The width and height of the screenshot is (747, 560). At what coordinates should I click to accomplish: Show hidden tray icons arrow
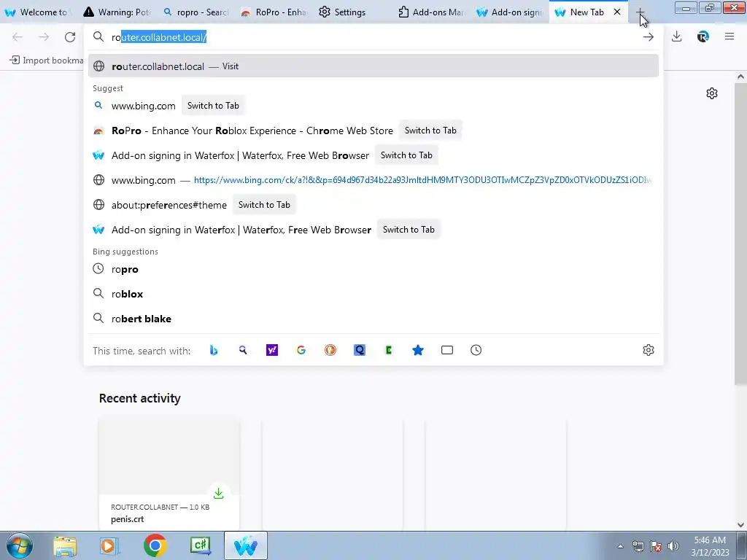tap(620, 546)
